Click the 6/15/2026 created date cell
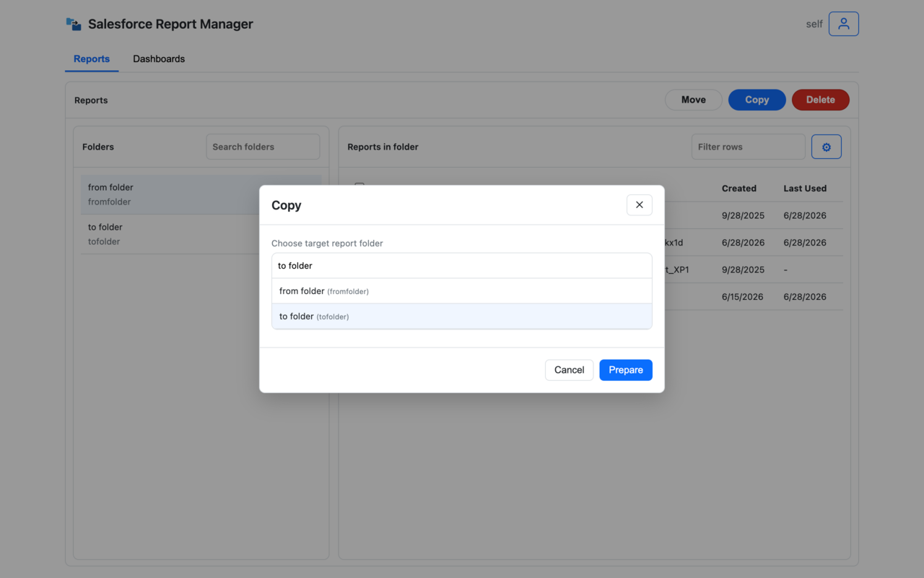Screen dimensions: 924x578 [743, 297]
